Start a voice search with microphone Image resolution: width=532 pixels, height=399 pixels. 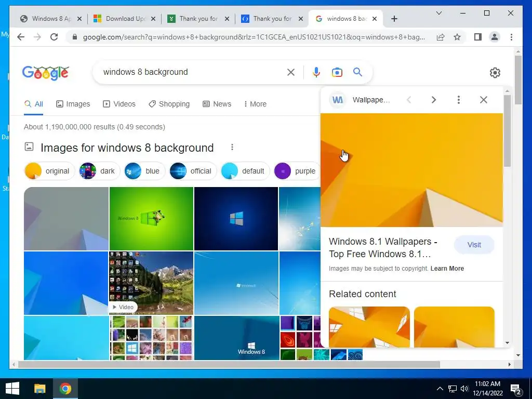point(316,72)
